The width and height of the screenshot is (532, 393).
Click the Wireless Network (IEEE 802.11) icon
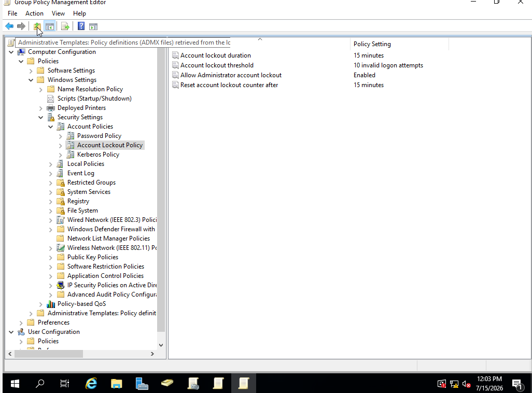[x=61, y=248]
